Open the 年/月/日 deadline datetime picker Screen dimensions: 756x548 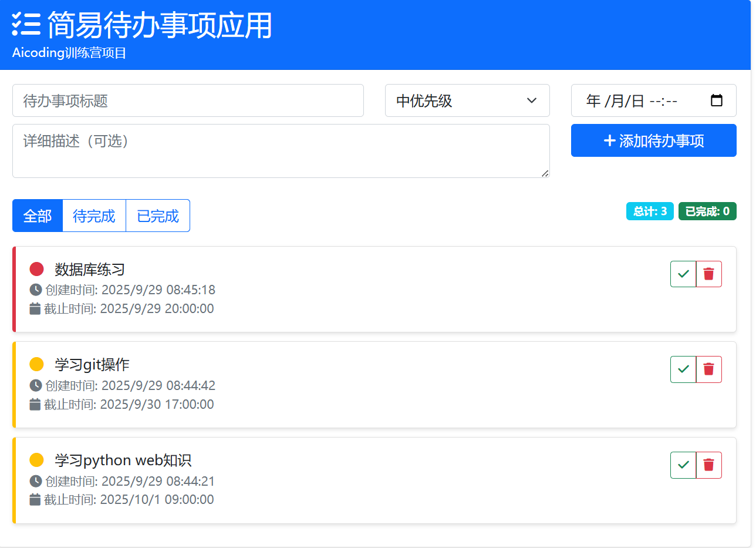point(654,100)
